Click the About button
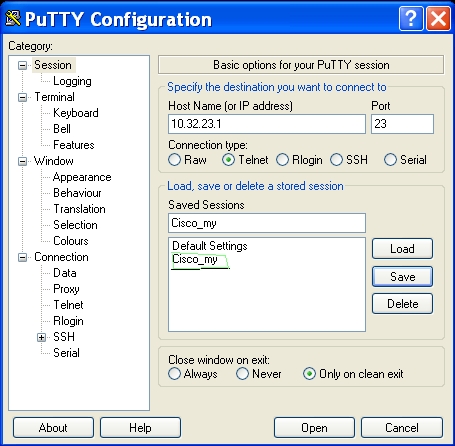The image size is (455, 446). click(53, 428)
